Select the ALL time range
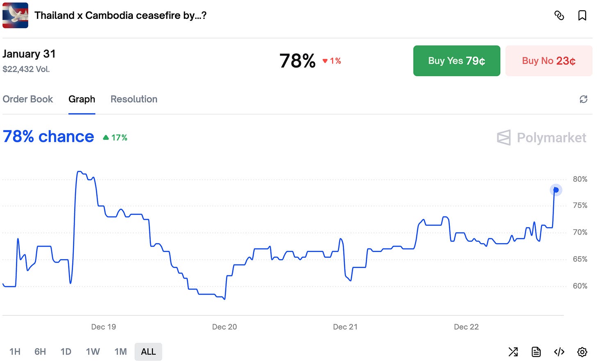Screen dimensions: 597x364 click(x=148, y=352)
